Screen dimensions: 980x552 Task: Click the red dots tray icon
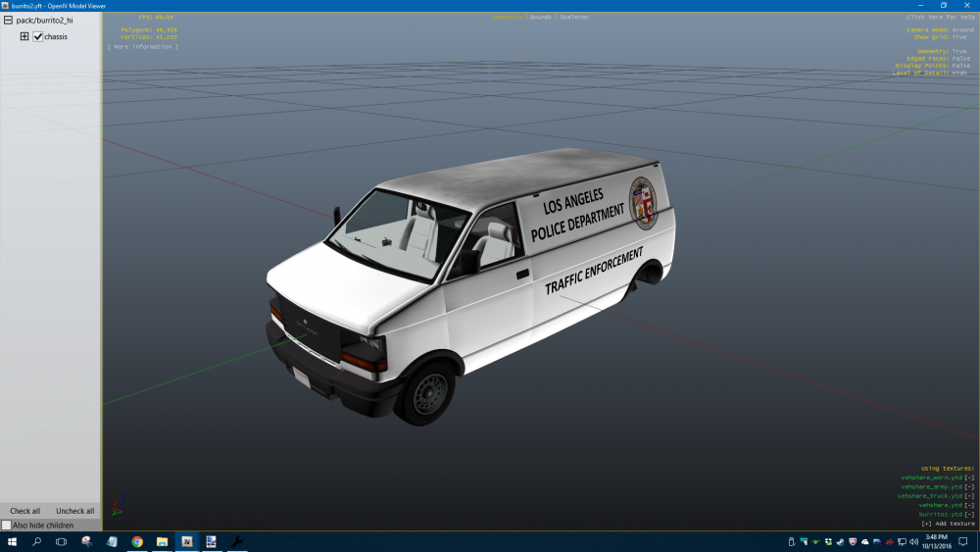[x=890, y=542]
